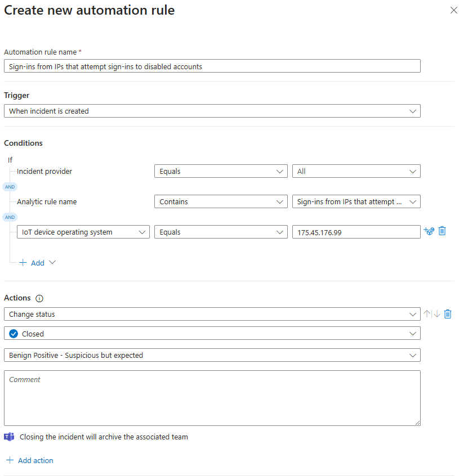
Task: Click the Actions info icon
Action: click(x=39, y=298)
